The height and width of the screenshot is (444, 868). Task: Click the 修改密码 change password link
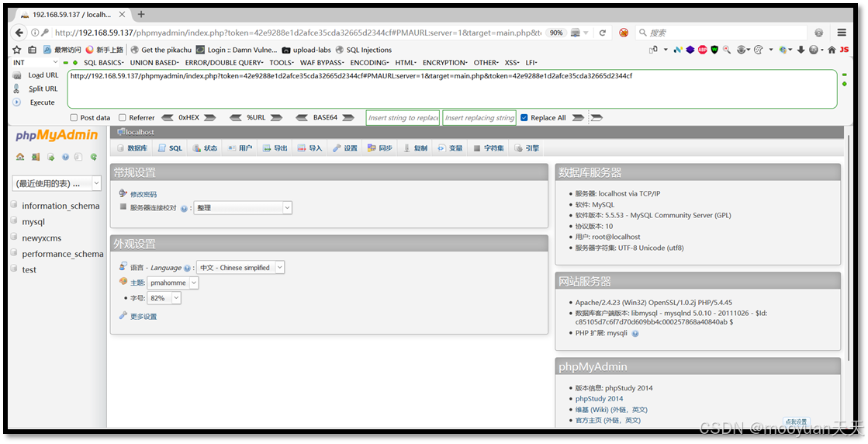click(144, 194)
